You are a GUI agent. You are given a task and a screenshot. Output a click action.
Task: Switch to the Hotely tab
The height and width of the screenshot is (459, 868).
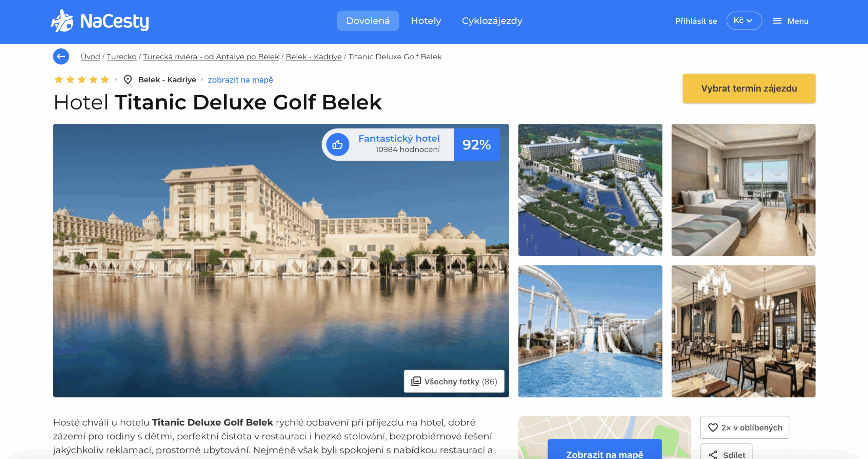(x=426, y=21)
